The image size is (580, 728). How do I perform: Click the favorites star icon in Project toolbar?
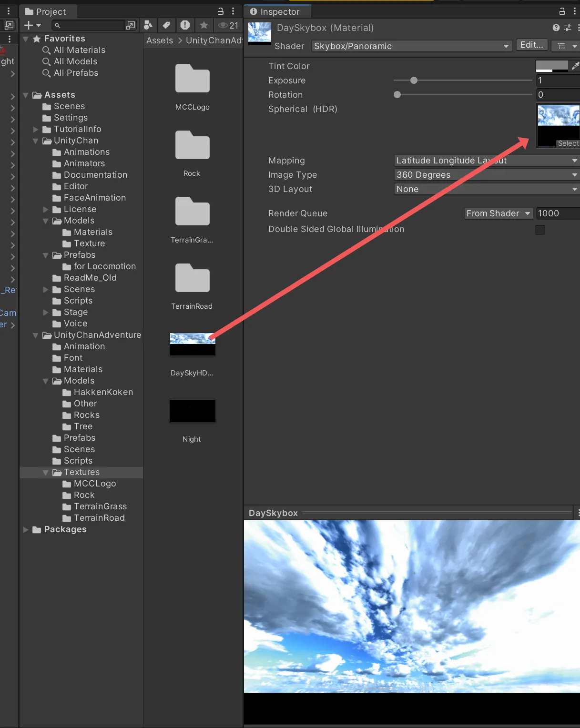point(204,25)
